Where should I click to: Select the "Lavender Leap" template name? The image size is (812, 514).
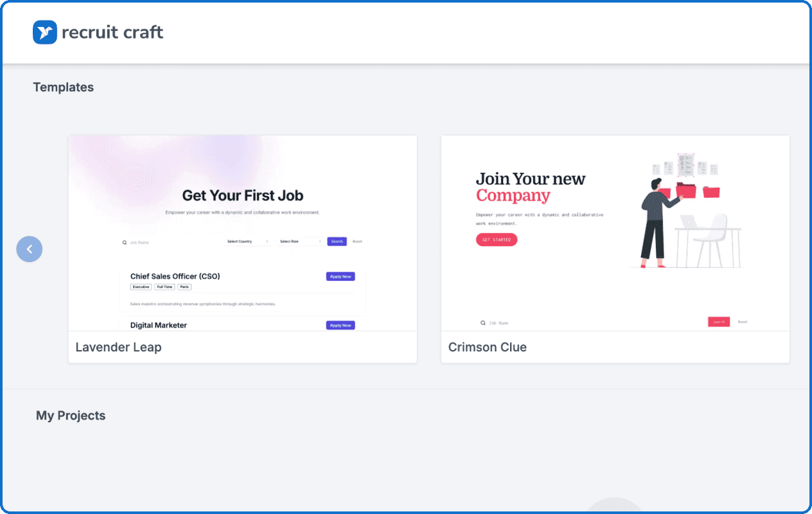(x=119, y=347)
